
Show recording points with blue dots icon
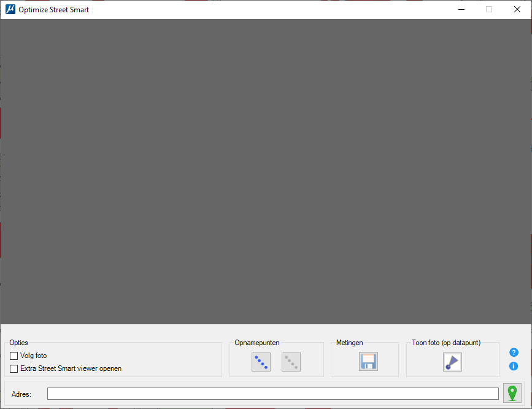tap(261, 362)
